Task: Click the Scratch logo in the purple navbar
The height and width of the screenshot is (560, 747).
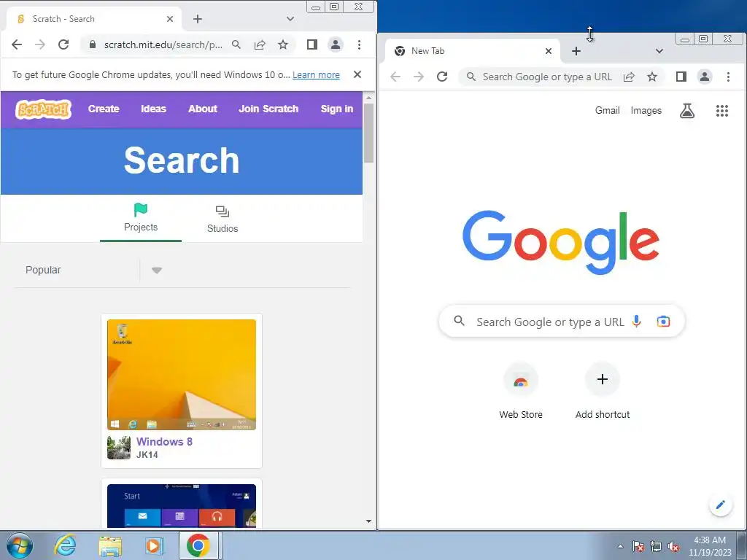Action: coord(43,109)
